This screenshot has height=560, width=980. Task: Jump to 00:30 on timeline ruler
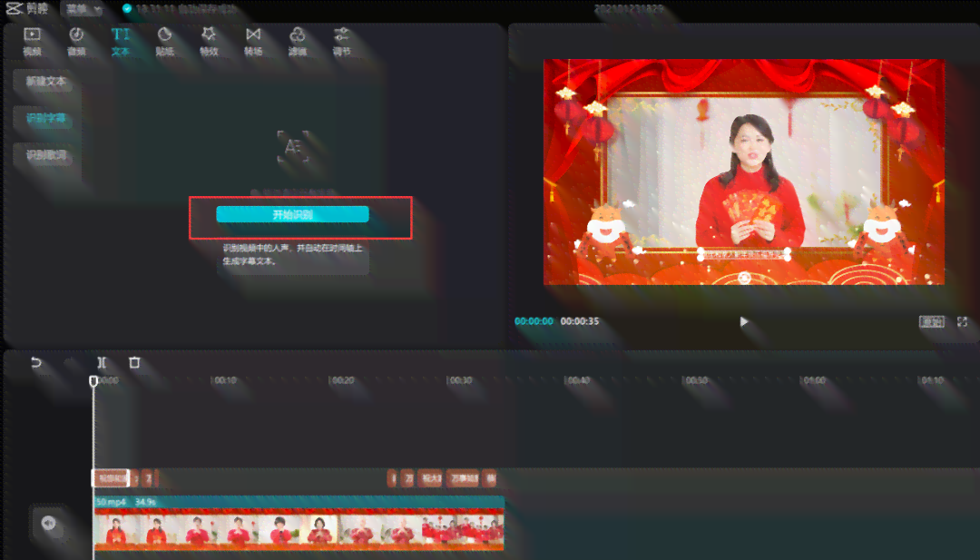pyautogui.click(x=460, y=380)
